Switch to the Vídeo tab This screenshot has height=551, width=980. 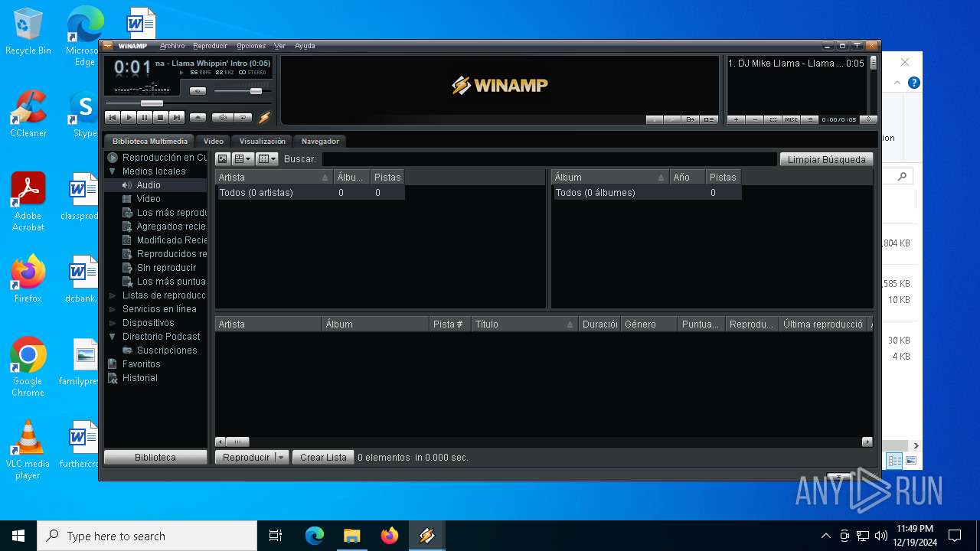click(x=214, y=141)
